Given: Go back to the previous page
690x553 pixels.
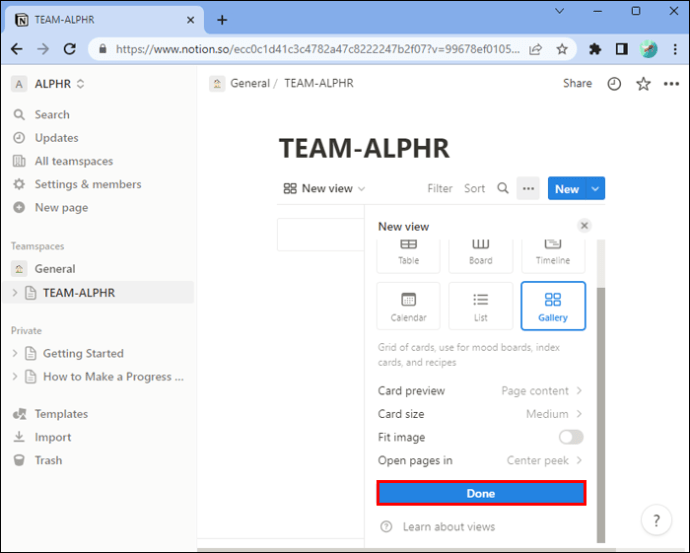Looking at the screenshot, I should (x=17, y=49).
